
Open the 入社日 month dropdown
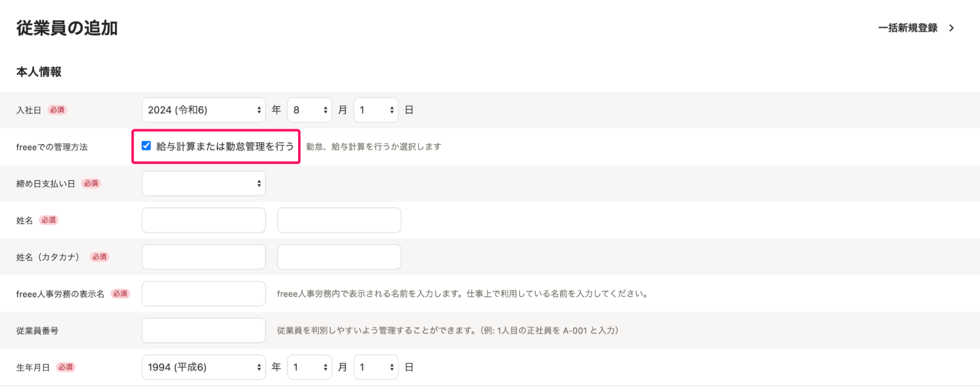[309, 110]
